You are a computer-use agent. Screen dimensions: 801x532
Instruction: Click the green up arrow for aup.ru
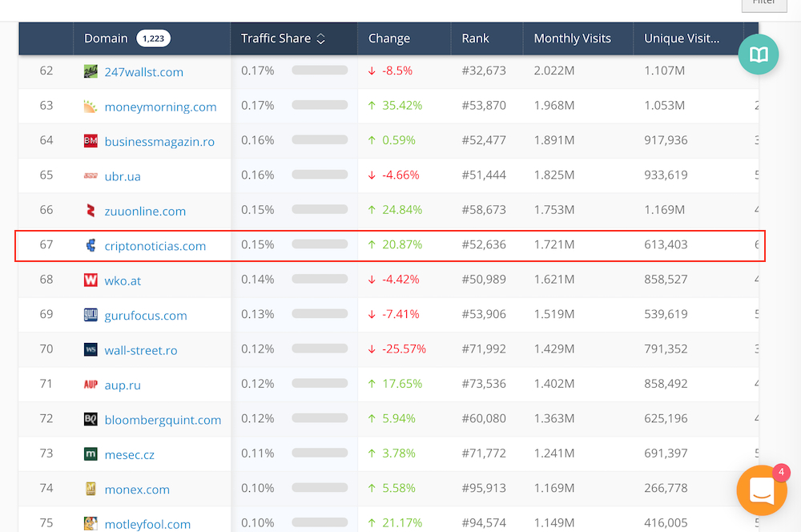pyautogui.click(x=372, y=384)
